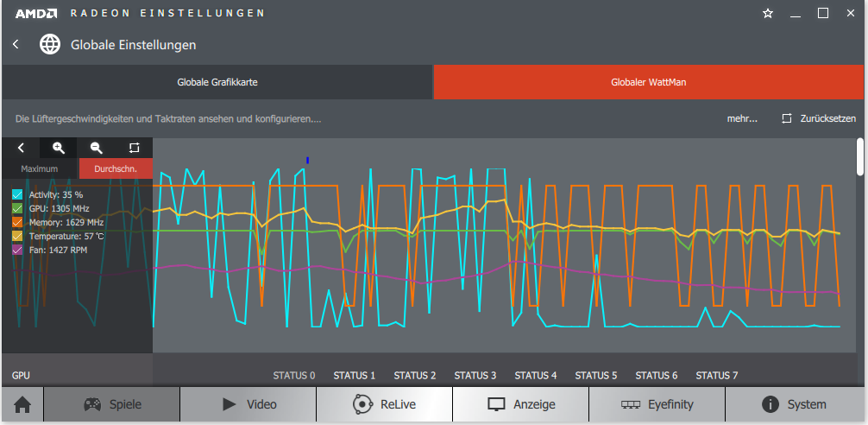Select STATUS 6 column header

[656, 375]
